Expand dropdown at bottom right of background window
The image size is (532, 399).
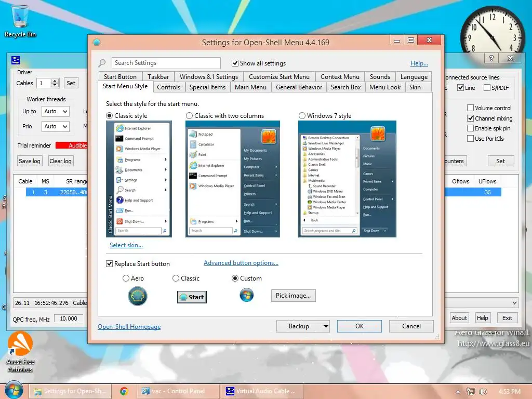tap(514, 303)
